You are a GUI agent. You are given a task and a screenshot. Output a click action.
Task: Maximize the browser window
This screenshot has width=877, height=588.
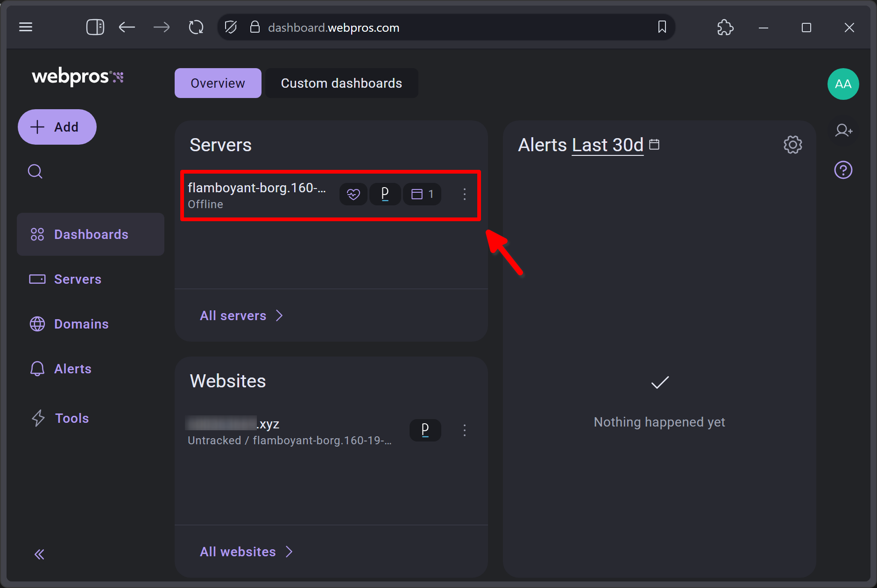806,28
